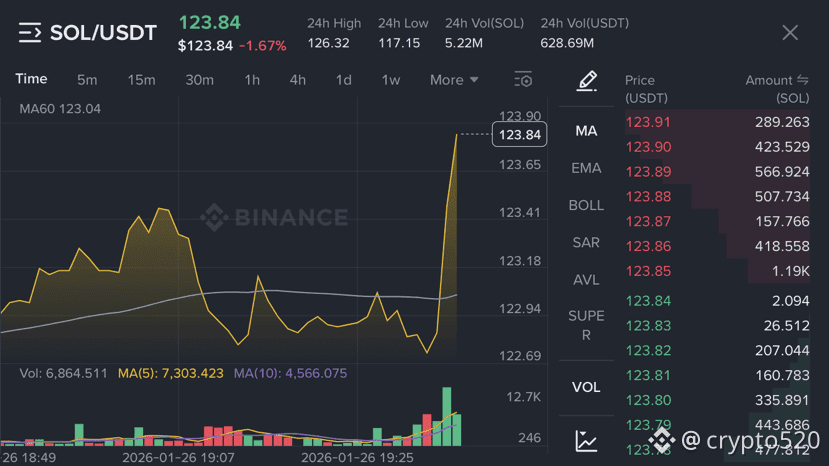Viewport: 829px width, 466px height.
Task: Click the MA(5): 7,303.423 volume label
Action: click(x=170, y=373)
